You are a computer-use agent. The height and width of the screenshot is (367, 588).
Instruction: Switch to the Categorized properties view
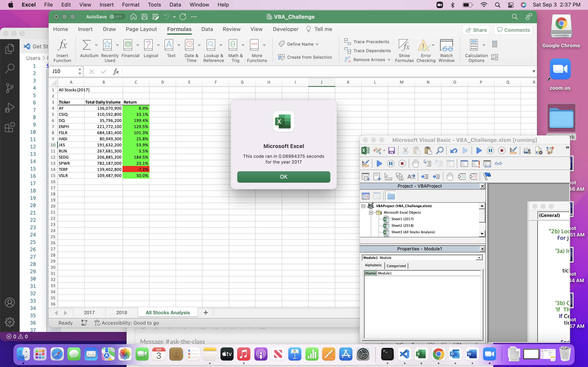(396, 265)
